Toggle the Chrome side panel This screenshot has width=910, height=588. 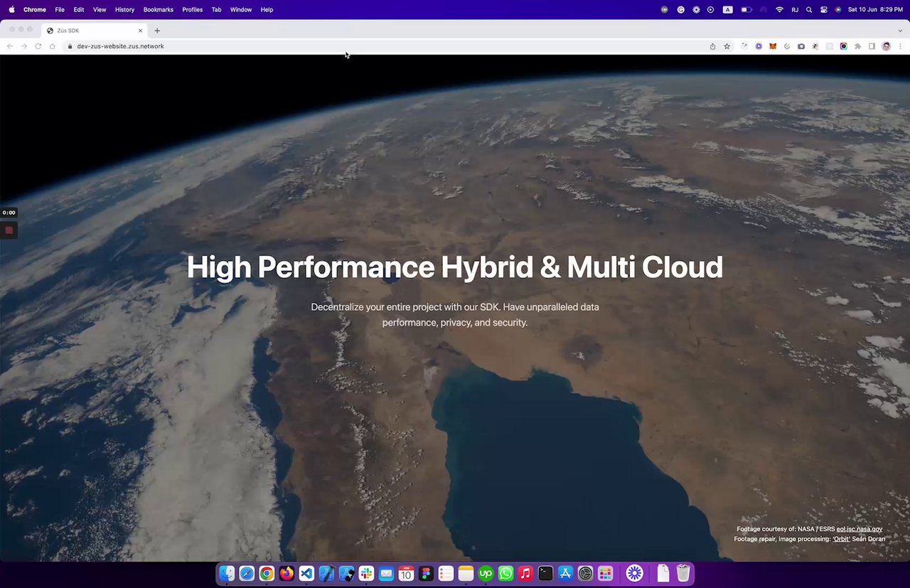pyautogui.click(x=872, y=46)
